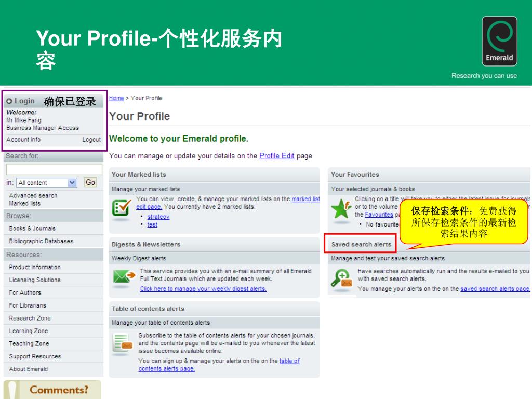Open Advanced search in sidebar
This screenshot has width=532, height=399.
[x=33, y=195]
